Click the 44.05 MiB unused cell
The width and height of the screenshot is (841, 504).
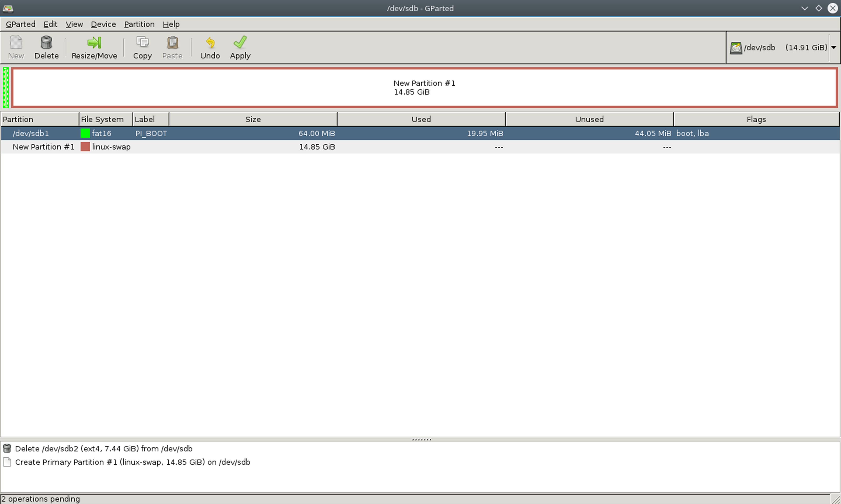653,133
